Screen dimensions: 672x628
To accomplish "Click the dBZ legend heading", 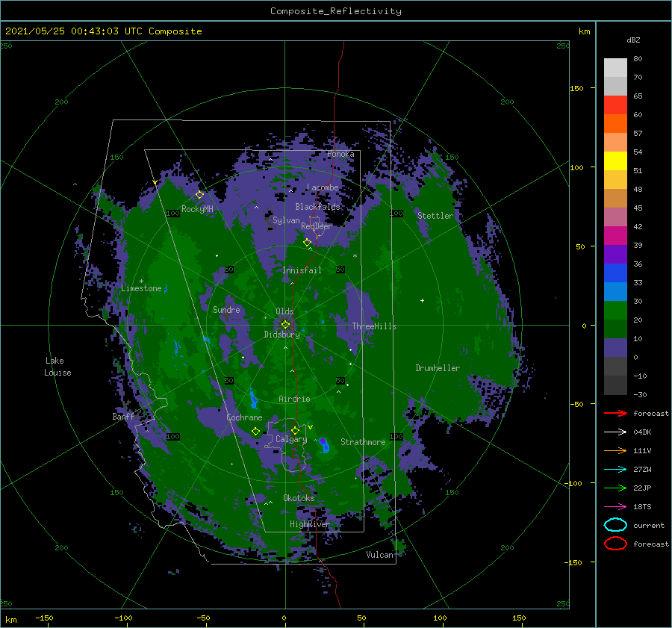I will [x=633, y=40].
